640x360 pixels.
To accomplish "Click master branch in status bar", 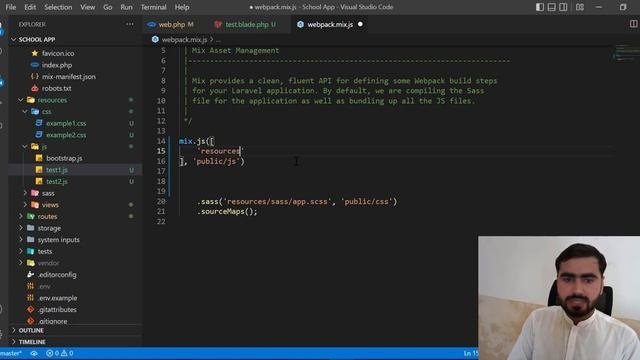I will [11, 353].
